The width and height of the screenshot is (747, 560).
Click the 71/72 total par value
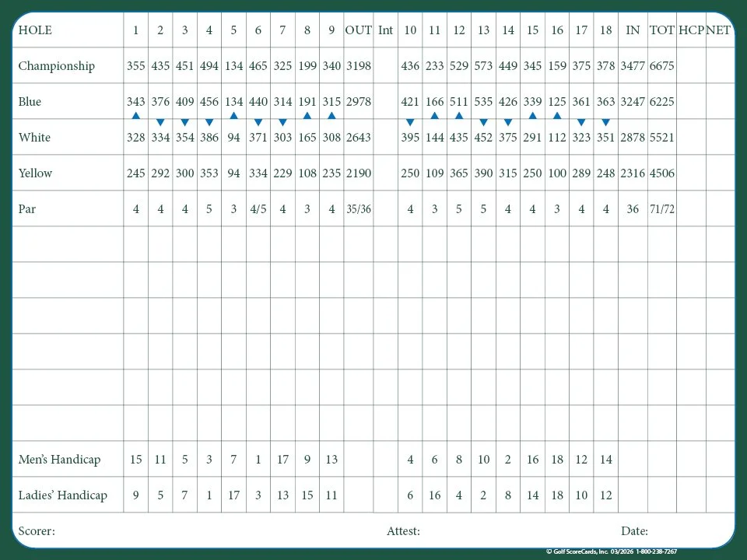[661, 208]
